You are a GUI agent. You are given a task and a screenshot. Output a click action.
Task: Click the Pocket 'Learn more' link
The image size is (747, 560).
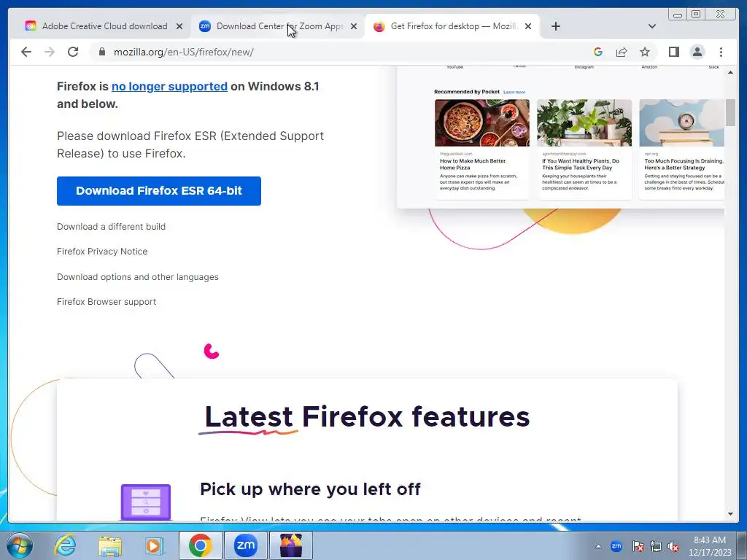coord(514,92)
